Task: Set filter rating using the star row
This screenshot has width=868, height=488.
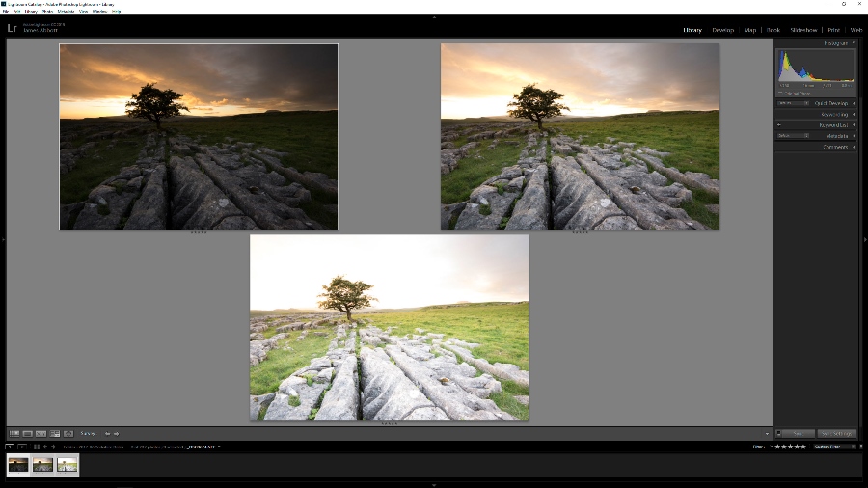Action: (788, 447)
